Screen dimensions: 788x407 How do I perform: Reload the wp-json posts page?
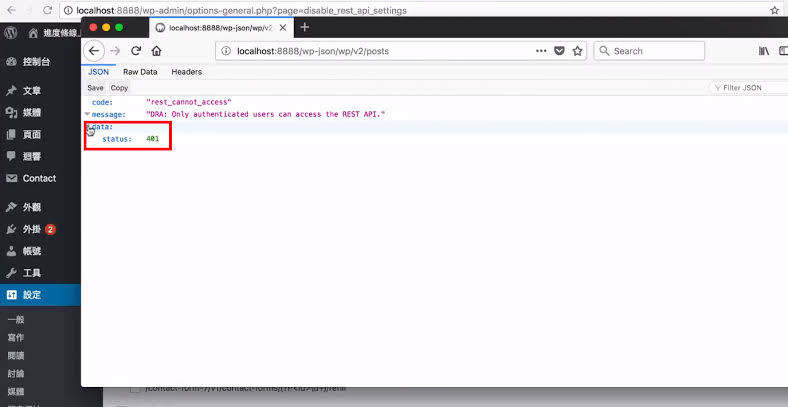click(x=136, y=50)
